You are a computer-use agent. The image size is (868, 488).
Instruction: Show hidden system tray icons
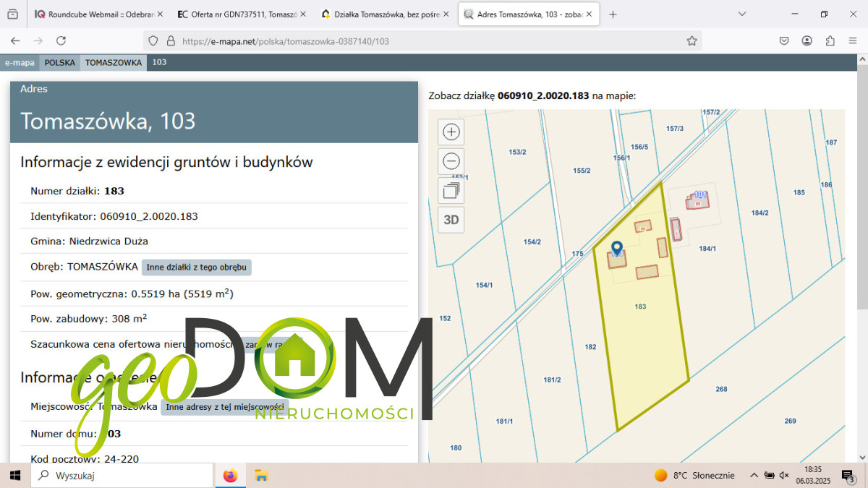754,475
